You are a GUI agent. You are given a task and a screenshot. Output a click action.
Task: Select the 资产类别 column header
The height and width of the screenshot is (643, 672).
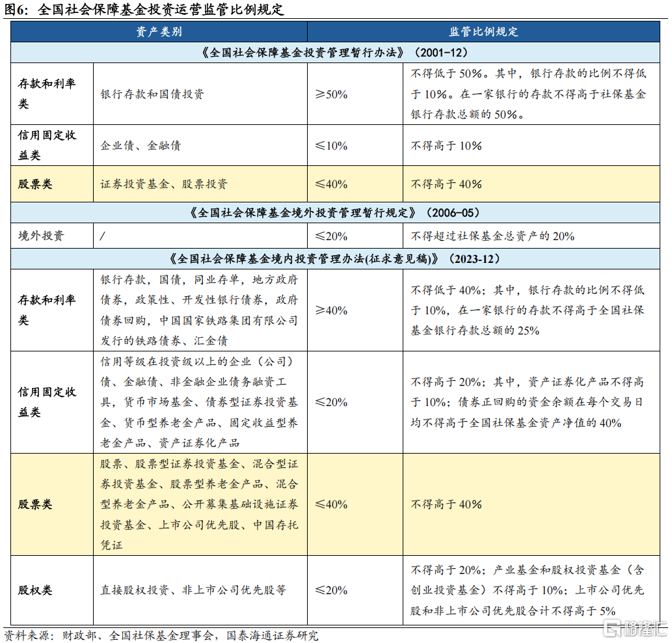(159, 32)
